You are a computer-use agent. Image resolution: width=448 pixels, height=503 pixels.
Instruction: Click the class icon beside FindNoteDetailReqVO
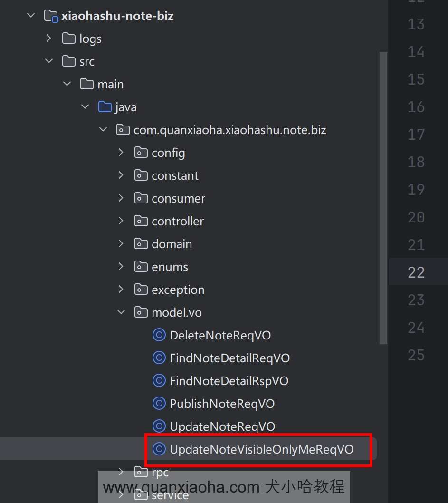159,358
